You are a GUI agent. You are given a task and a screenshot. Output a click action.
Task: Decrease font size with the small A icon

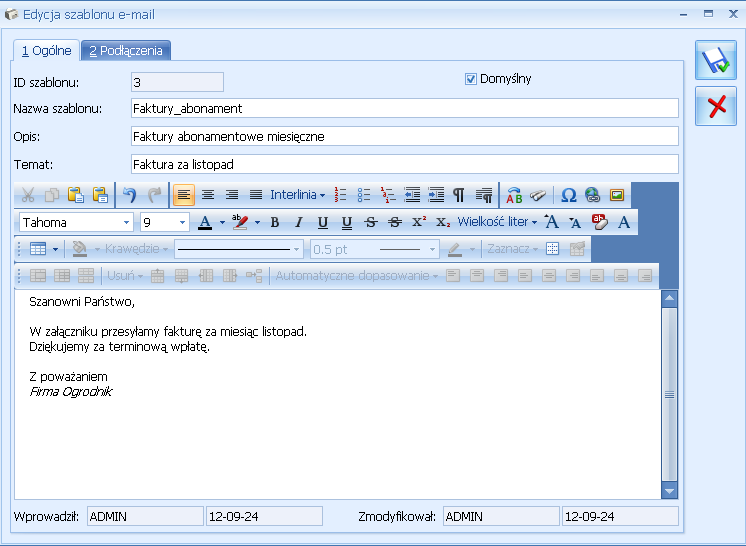click(575, 222)
